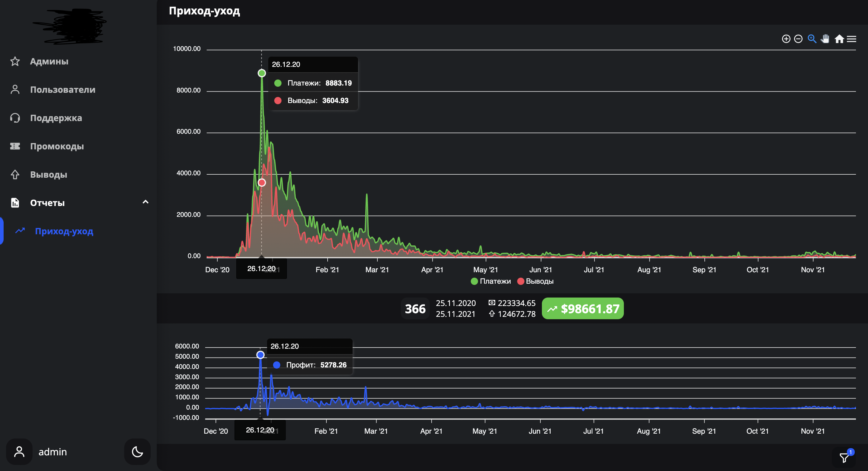Click the withdrawals total 124672.78
This screenshot has width=868, height=471.
pos(517,314)
